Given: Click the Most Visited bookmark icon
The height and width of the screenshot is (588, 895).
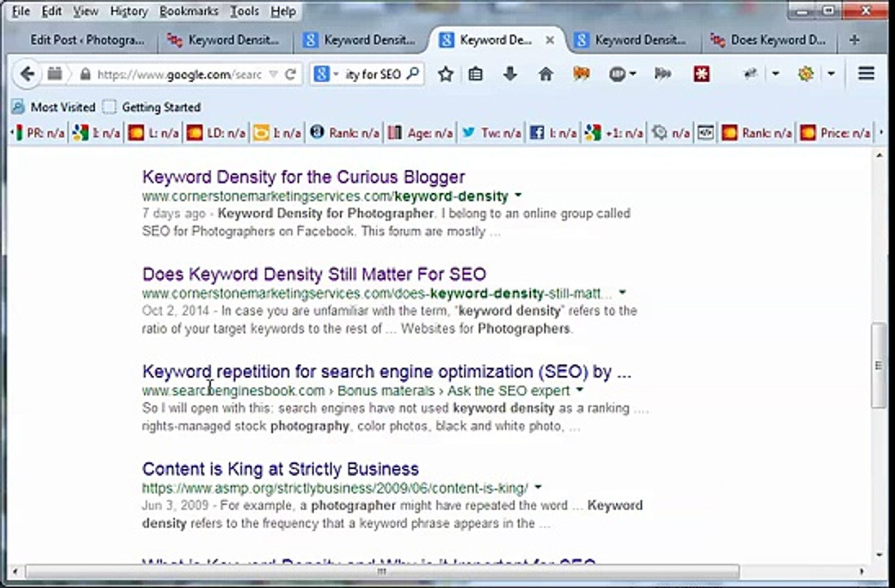Looking at the screenshot, I should click(19, 107).
